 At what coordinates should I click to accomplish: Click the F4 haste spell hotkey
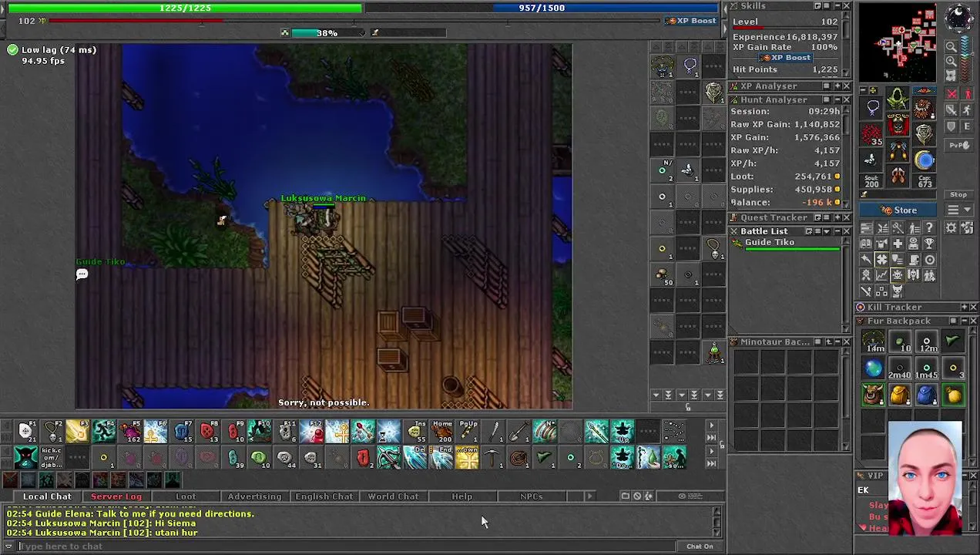point(103,432)
